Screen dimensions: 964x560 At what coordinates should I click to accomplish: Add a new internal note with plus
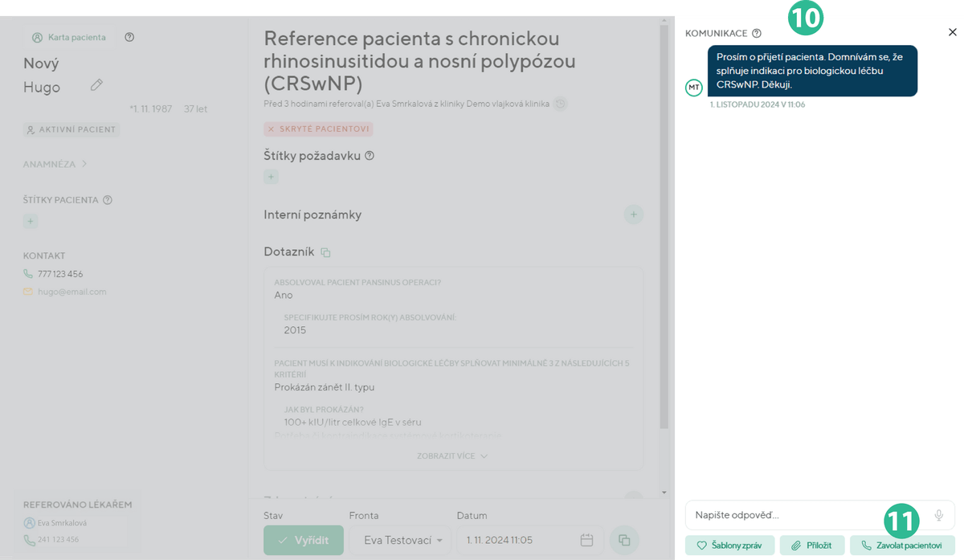point(633,215)
